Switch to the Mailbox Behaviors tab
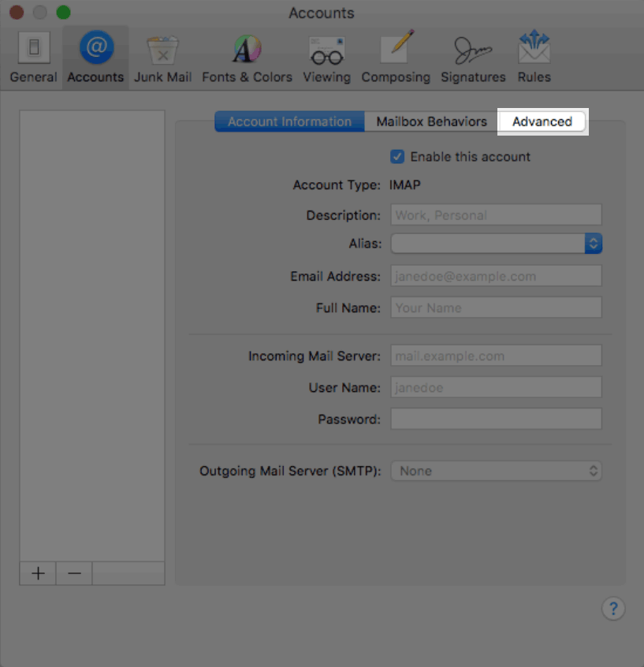644x667 pixels. (x=430, y=121)
